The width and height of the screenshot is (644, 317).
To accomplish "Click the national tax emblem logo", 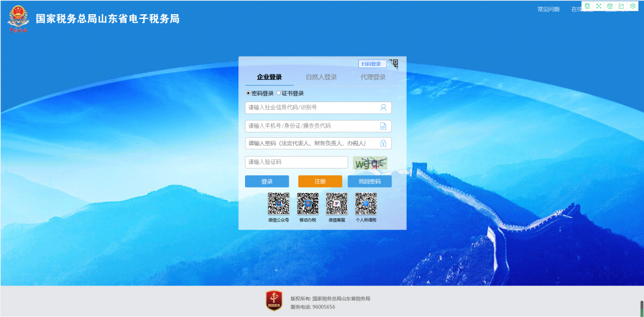I will tap(18, 19).
